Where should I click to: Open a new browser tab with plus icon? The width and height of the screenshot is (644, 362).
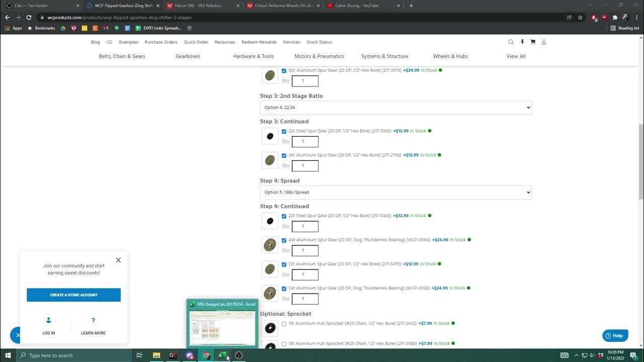coord(411,6)
